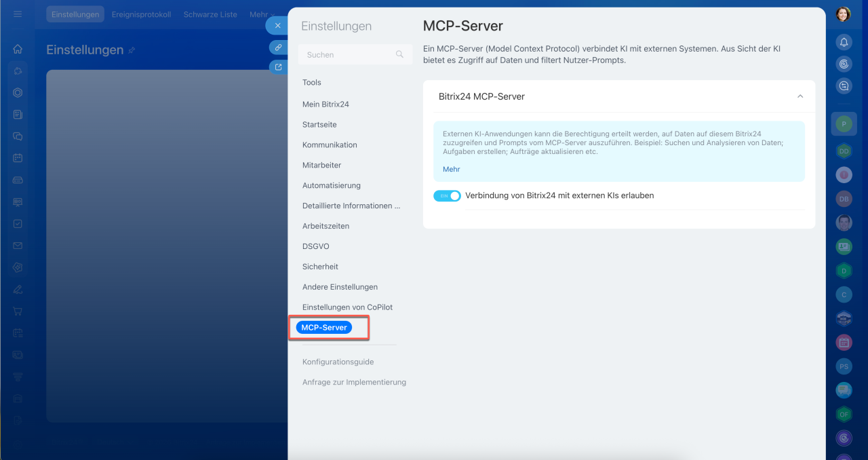Click the search magnifier icon
868x460 pixels.
click(x=400, y=54)
